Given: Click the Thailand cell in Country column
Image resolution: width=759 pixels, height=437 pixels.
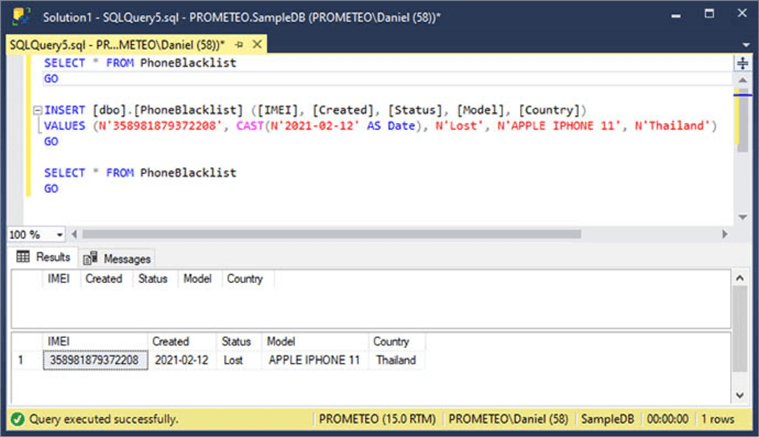Looking at the screenshot, I should point(396,360).
